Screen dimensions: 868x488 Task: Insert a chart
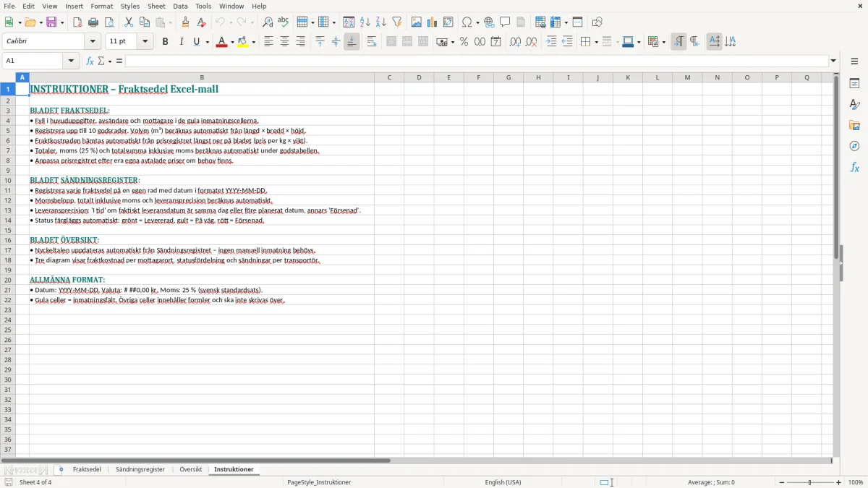click(x=433, y=22)
